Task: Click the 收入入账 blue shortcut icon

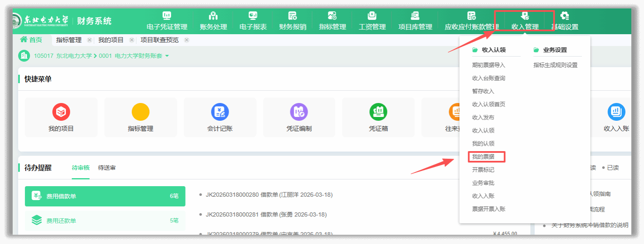Action: tap(616, 112)
